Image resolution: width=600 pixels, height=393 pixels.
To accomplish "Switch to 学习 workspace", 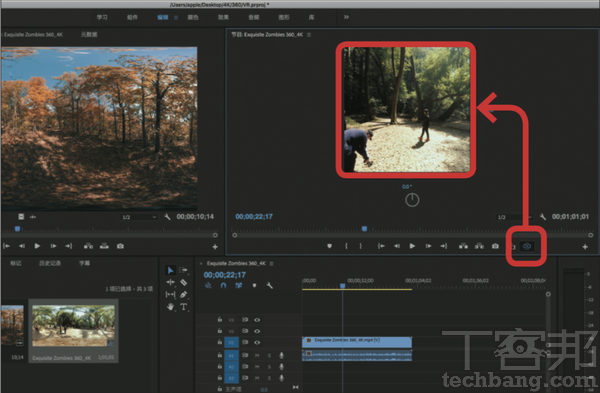I will coord(102,17).
